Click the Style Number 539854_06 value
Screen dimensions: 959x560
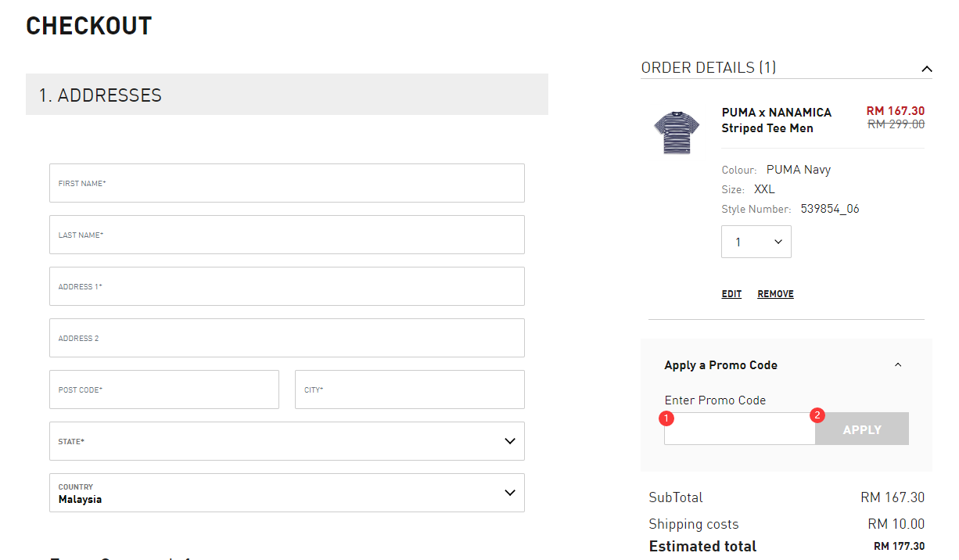[830, 209]
